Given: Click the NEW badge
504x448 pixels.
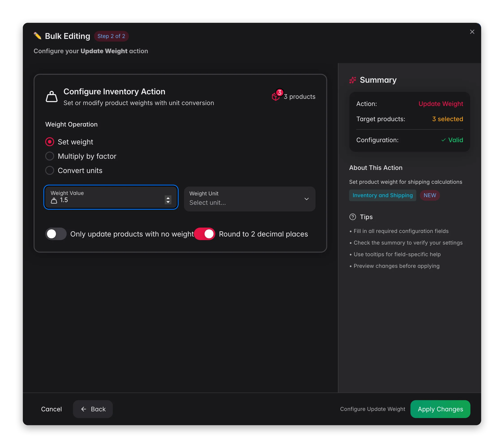Looking at the screenshot, I should (x=430, y=195).
